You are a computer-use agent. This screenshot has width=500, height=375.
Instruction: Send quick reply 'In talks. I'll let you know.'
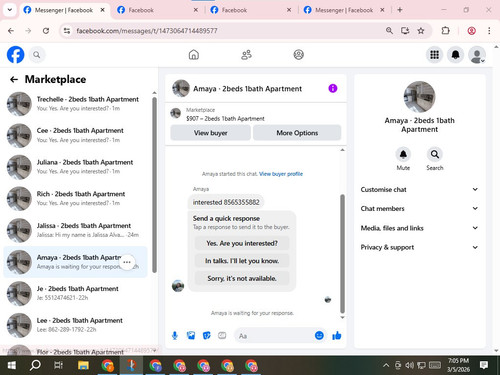242,261
